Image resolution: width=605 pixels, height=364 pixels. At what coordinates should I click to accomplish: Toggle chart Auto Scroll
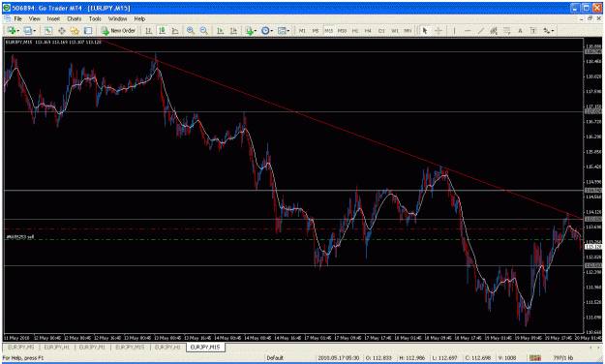point(221,30)
